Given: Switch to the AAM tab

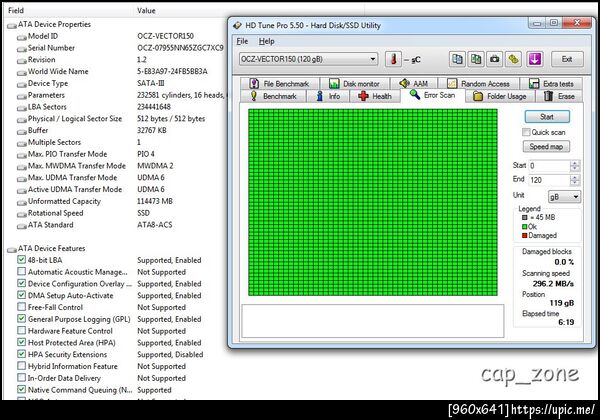Looking at the screenshot, I should click(x=413, y=83).
